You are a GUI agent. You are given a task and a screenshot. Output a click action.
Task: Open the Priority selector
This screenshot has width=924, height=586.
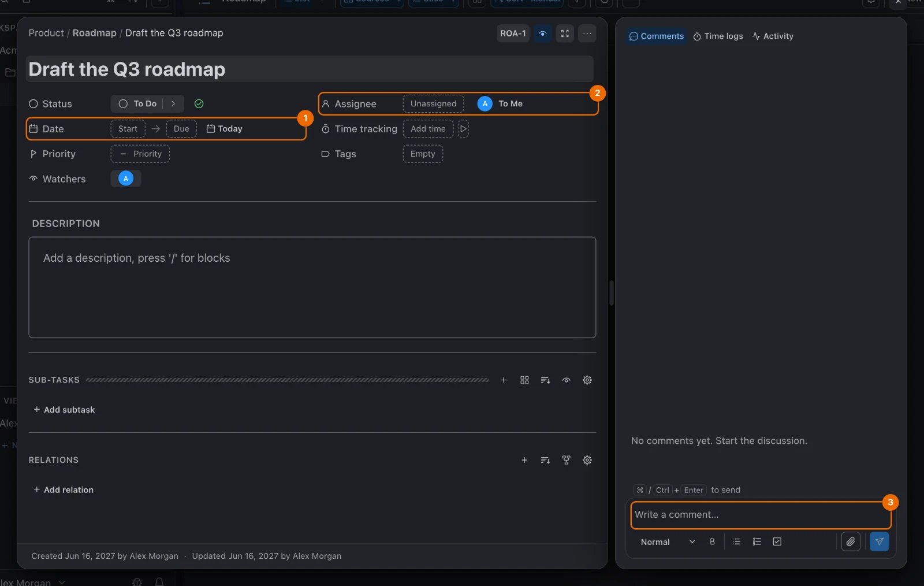coord(140,154)
